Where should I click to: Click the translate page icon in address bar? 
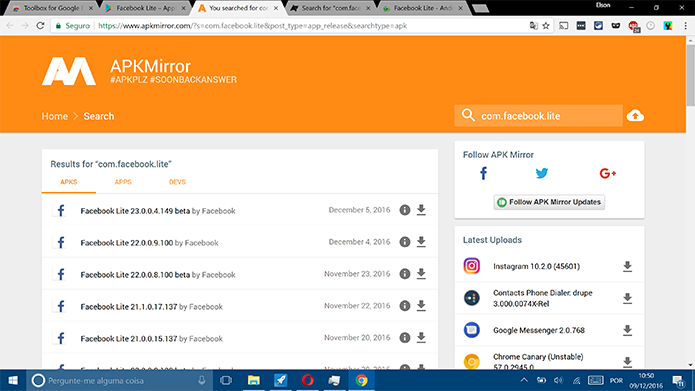(x=534, y=26)
